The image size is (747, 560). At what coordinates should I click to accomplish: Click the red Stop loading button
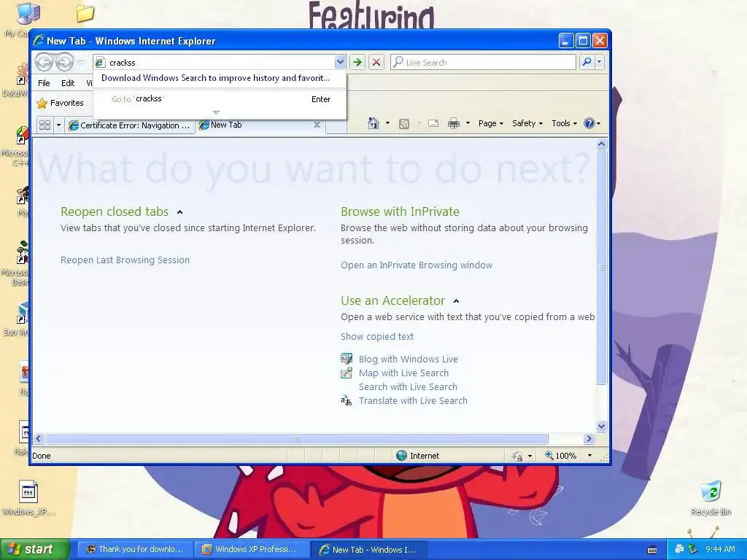tap(376, 62)
